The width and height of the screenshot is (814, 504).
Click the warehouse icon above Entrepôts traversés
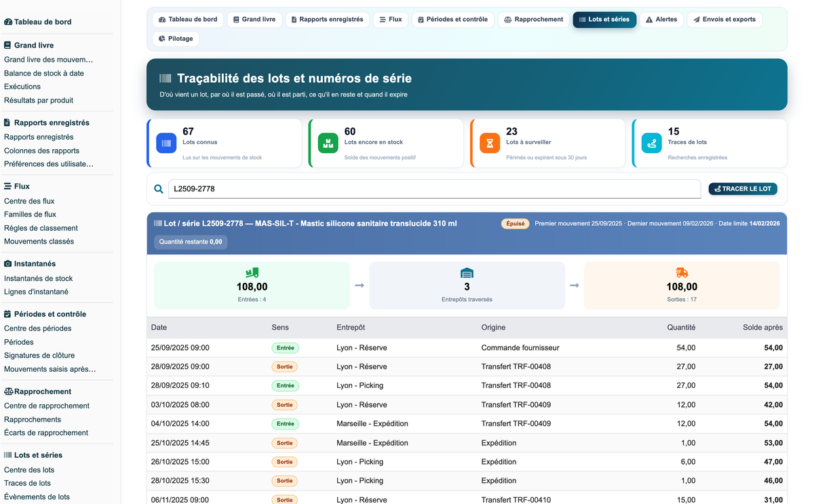[x=467, y=273]
